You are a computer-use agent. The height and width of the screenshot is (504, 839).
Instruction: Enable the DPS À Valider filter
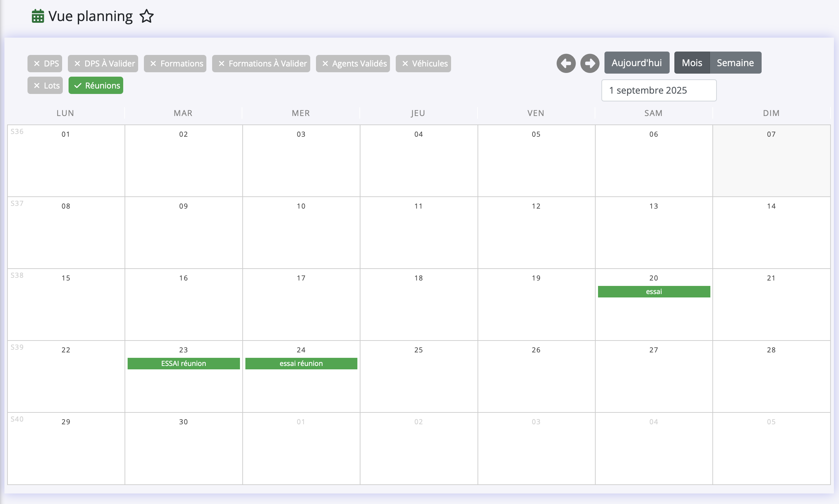tap(103, 63)
